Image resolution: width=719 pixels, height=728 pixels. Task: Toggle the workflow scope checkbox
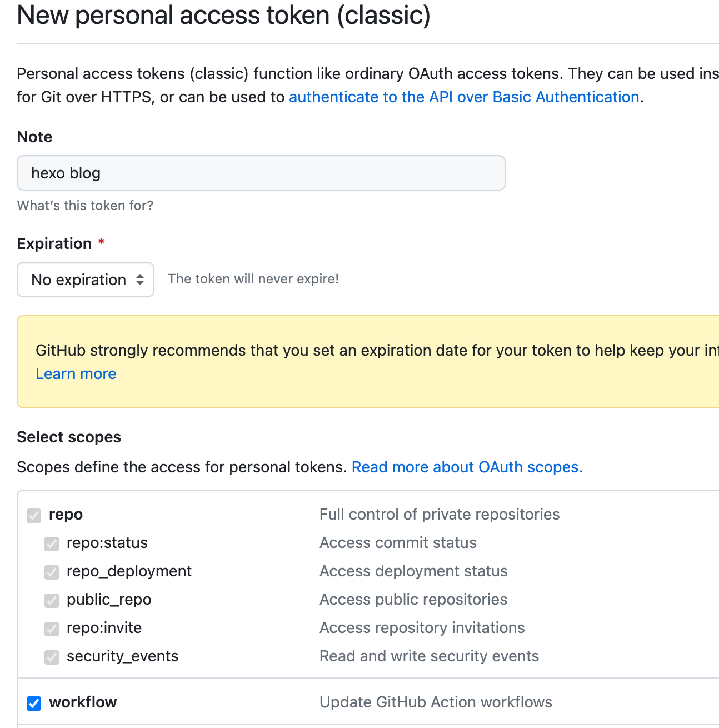[x=34, y=703]
